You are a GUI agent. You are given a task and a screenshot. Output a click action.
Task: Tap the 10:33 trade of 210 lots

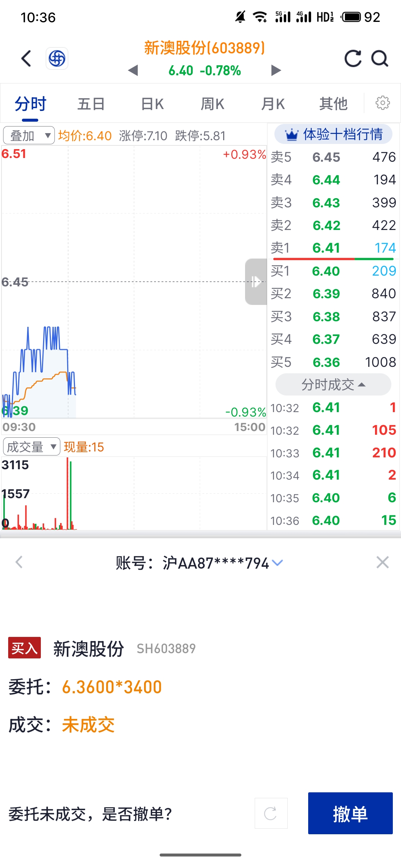tap(333, 453)
